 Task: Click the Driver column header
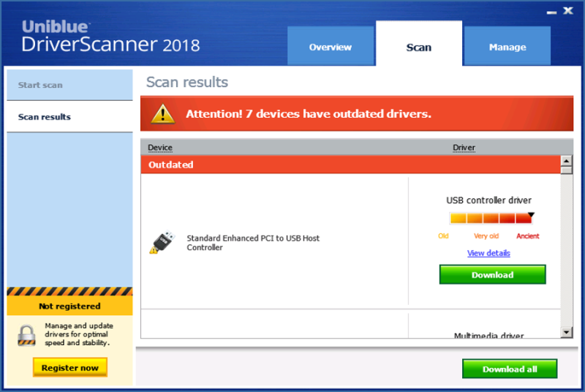[x=464, y=148]
